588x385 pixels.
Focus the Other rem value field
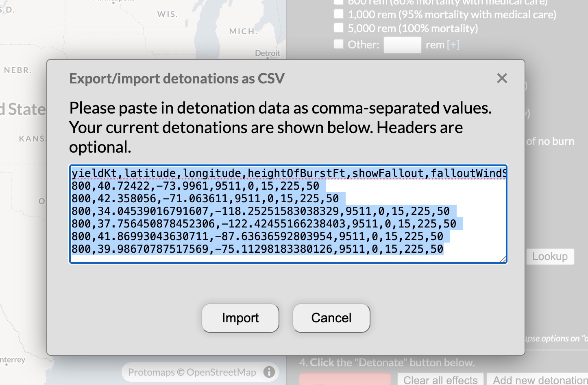pos(402,45)
